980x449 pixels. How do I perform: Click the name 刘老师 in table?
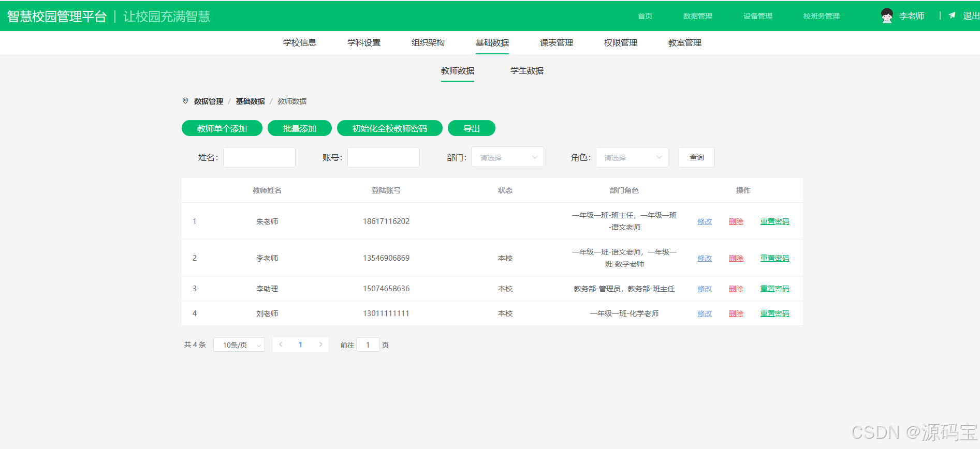(267, 313)
